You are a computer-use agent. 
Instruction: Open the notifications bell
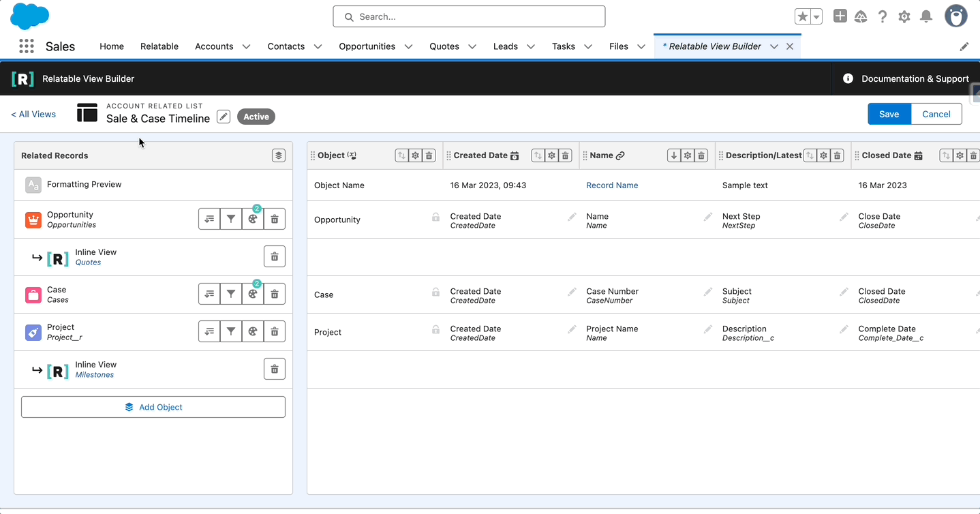coord(926,16)
